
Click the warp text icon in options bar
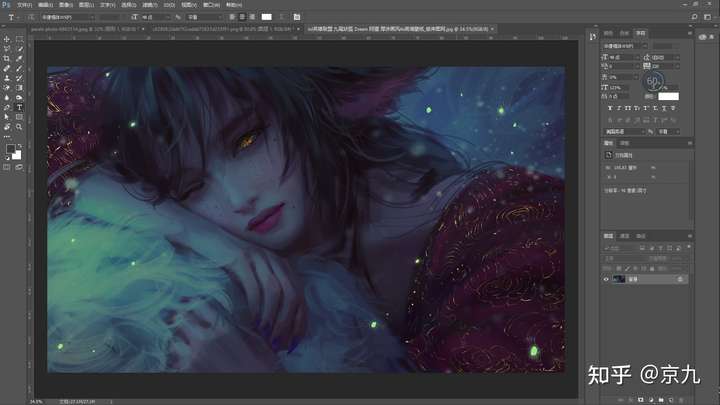(x=282, y=17)
